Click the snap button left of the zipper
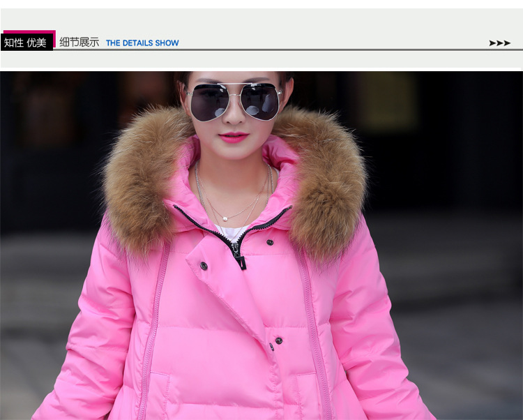The image size is (523, 420). [204, 266]
